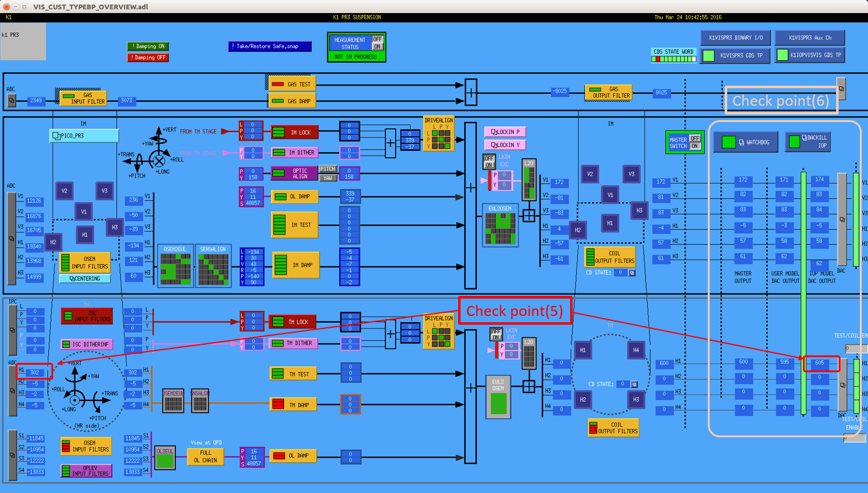Open the DACKILL IOP display

[x=808, y=141]
